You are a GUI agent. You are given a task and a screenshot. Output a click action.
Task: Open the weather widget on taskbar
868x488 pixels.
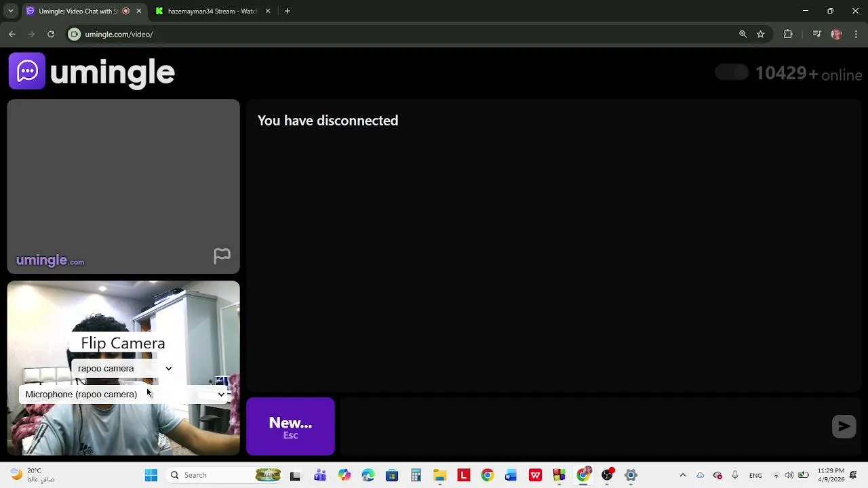[x=34, y=475]
